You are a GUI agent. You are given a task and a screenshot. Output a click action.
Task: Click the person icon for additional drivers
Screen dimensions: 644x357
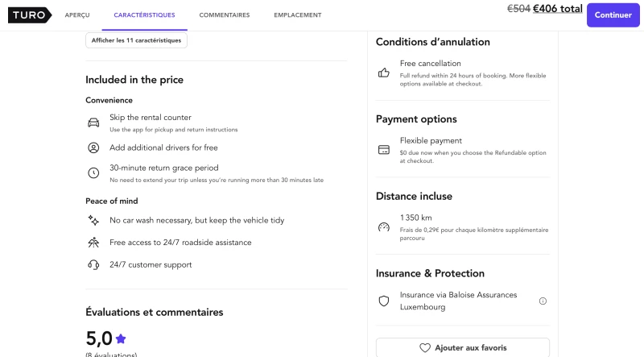(93, 147)
